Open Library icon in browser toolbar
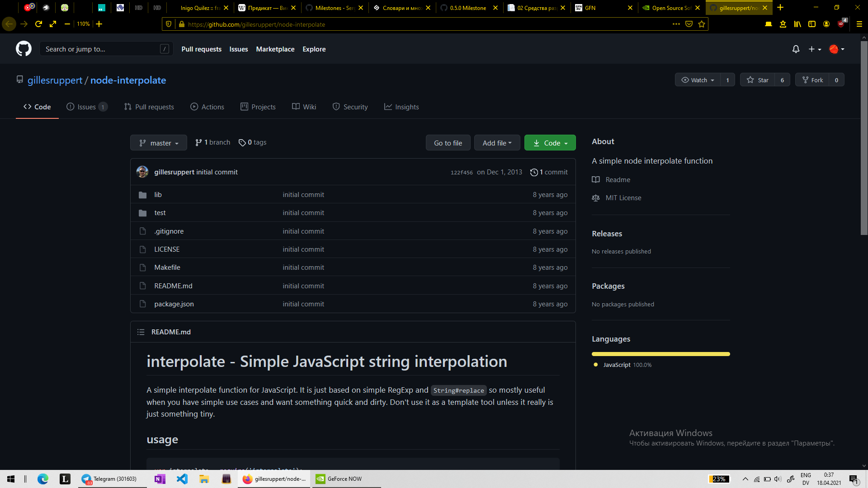Image resolution: width=868 pixels, height=488 pixels. pyautogui.click(x=797, y=24)
